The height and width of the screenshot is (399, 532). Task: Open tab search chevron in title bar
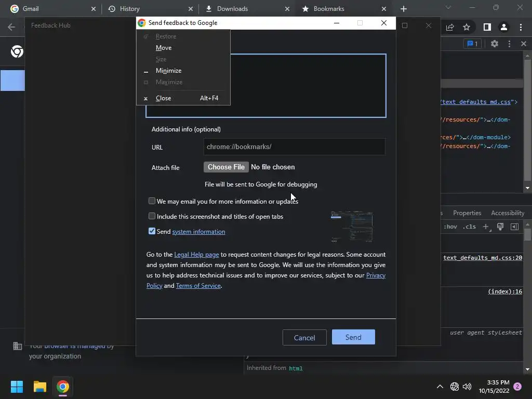tap(448, 7)
